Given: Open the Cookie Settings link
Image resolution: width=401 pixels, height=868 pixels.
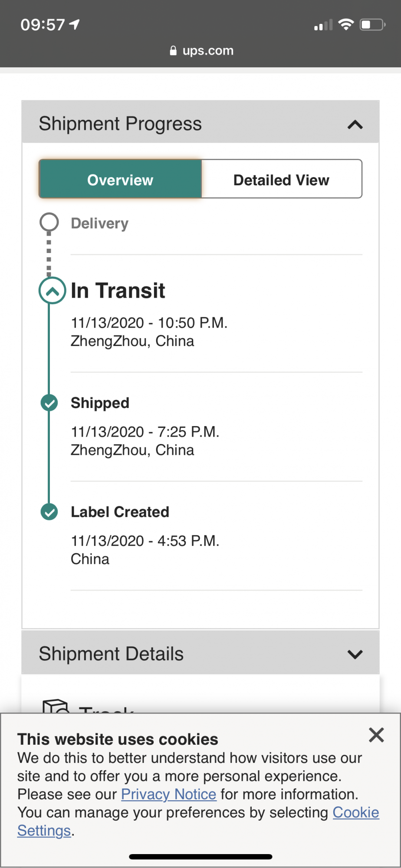Looking at the screenshot, I should coord(355,812).
